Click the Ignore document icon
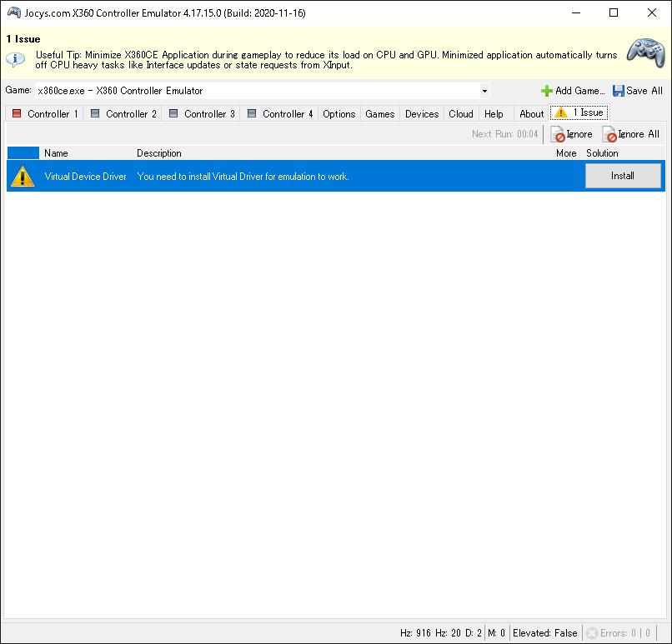Viewport: 672px width, 644px height. (558, 134)
